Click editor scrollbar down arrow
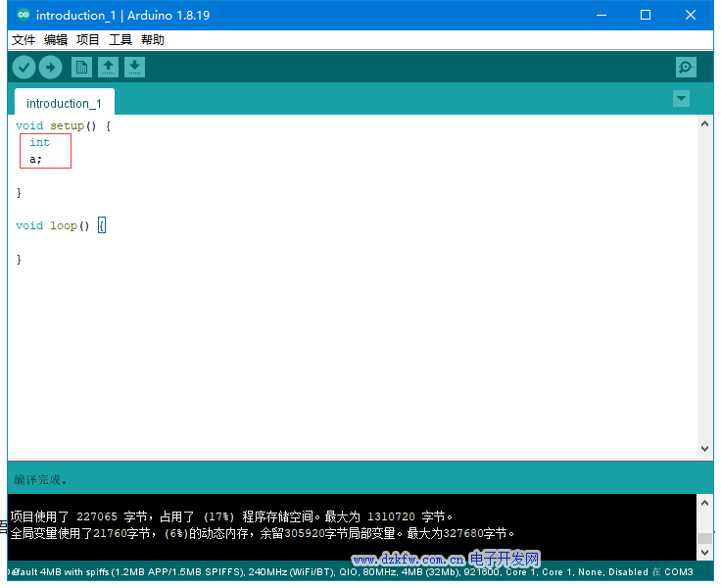Viewport: 721px width, 588px height. tap(704, 449)
